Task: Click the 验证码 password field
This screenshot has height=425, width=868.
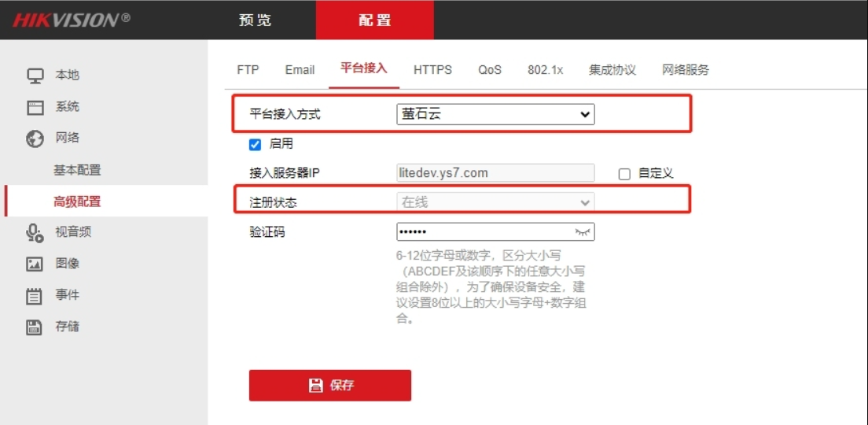Action: (x=484, y=232)
